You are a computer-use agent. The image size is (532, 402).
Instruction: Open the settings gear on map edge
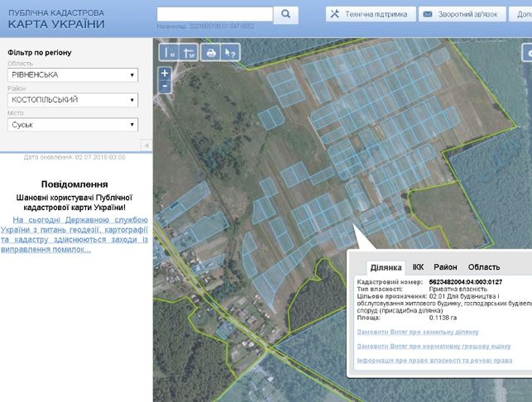point(528,53)
